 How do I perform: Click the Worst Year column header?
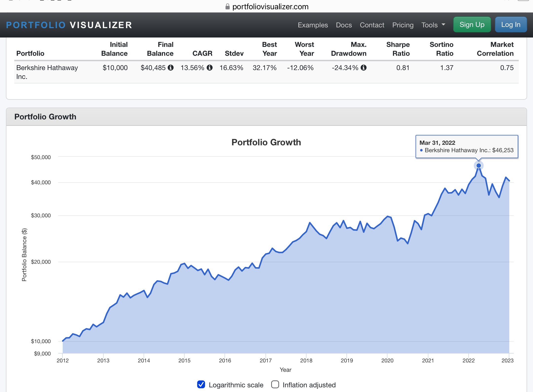coord(304,49)
